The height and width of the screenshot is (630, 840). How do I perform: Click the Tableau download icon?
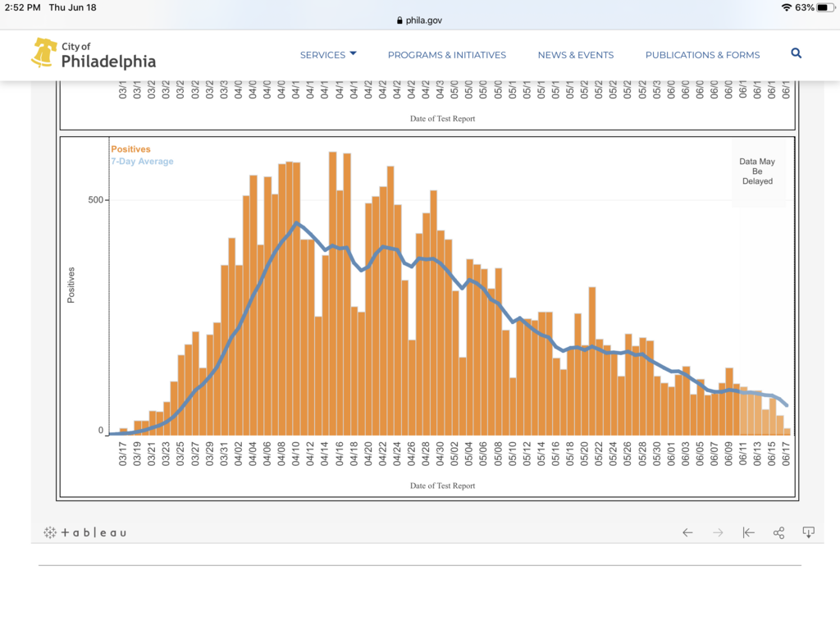pos(808,532)
